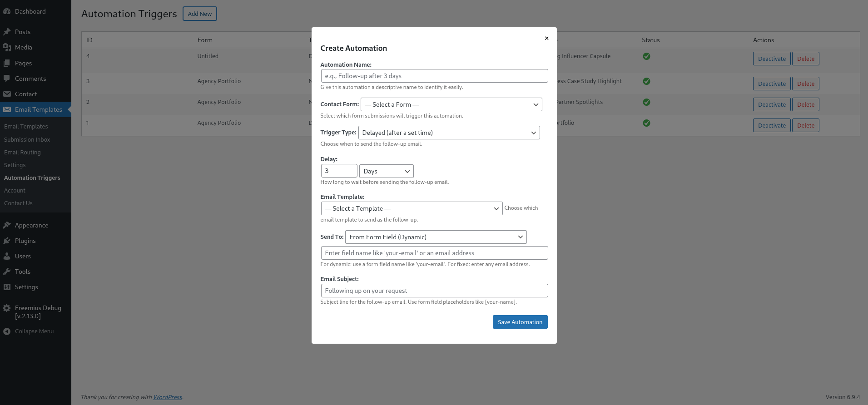The image size is (868, 405).
Task: Click the Comments bubble icon
Action: (7, 79)
